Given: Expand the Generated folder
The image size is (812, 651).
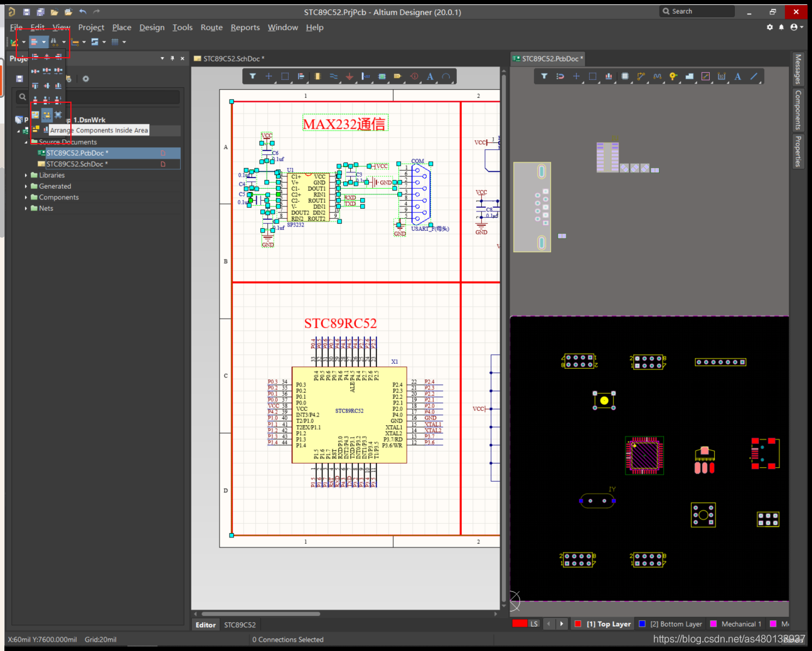Looking at the screenshot, I should click(x=26, y=186).
